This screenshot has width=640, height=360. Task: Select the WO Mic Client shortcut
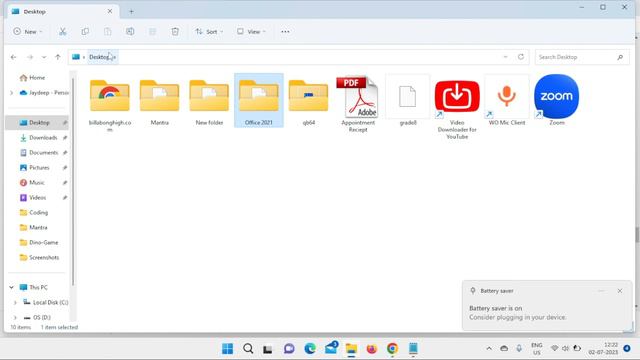coord(507,100)
